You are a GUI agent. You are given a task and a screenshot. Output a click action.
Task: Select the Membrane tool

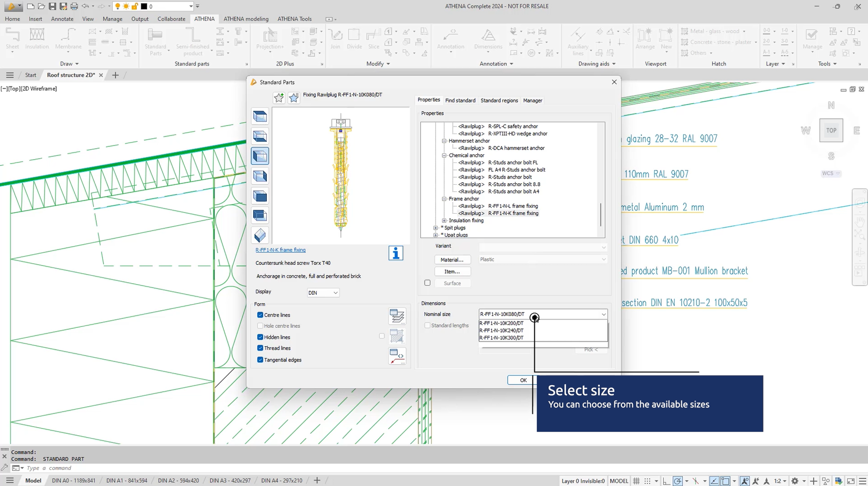coord(68,38)
